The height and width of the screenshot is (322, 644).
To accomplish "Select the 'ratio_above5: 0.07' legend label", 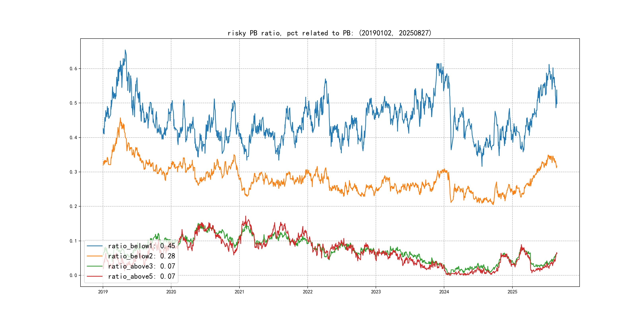I will 141,276.
